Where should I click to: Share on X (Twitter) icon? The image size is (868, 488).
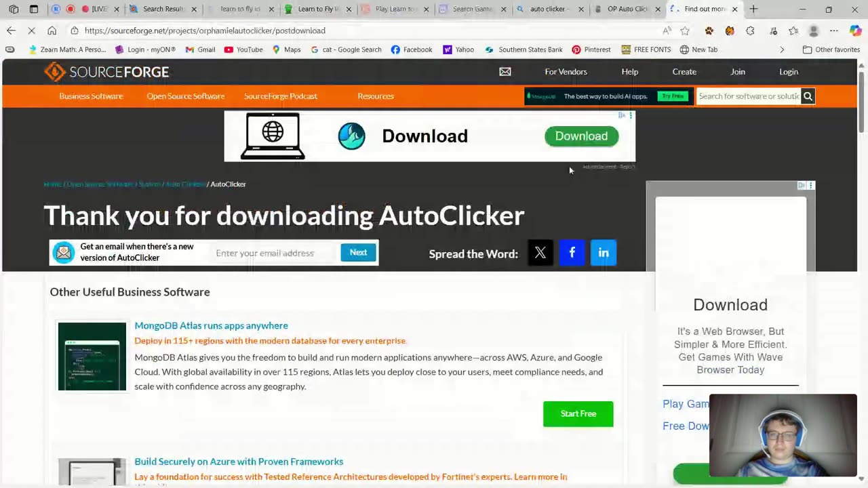540,253
